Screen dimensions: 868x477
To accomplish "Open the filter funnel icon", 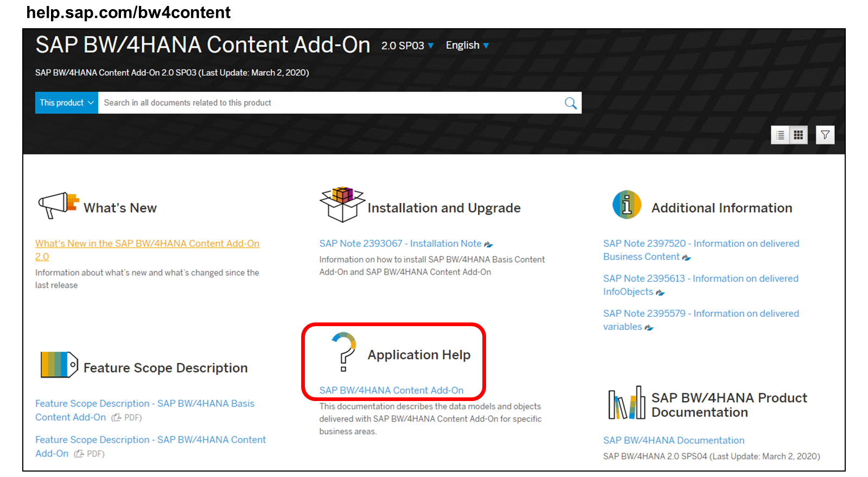I will (x=825, y=135).
